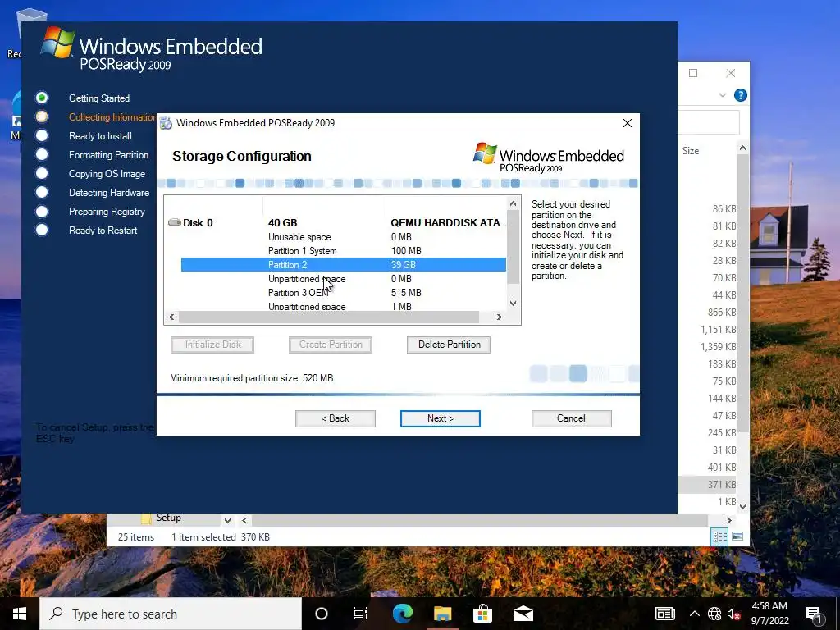Launch Microsoft Edge from taskbar
This screenshot has height=630, width=840.
click(x=402, y=614)
